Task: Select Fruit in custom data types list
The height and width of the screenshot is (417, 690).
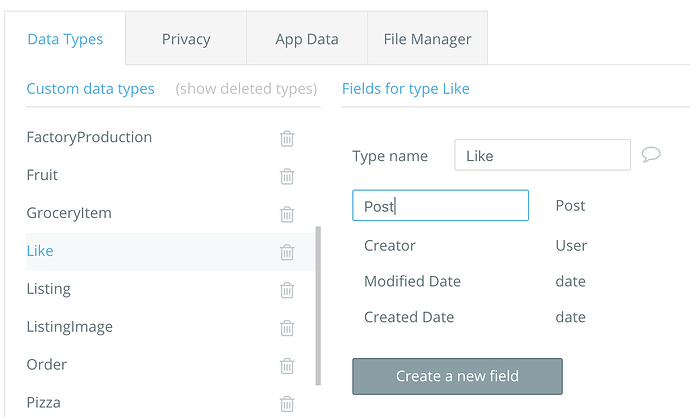Action: (x=42, y=175)
